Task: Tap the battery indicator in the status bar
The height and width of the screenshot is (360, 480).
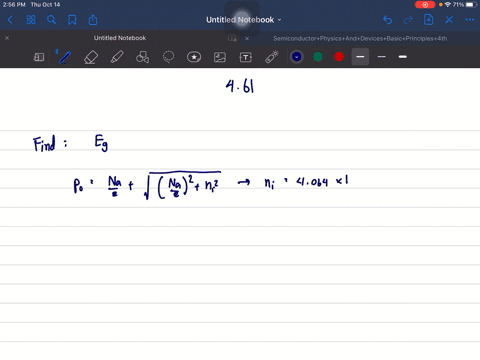Action: 471,5
